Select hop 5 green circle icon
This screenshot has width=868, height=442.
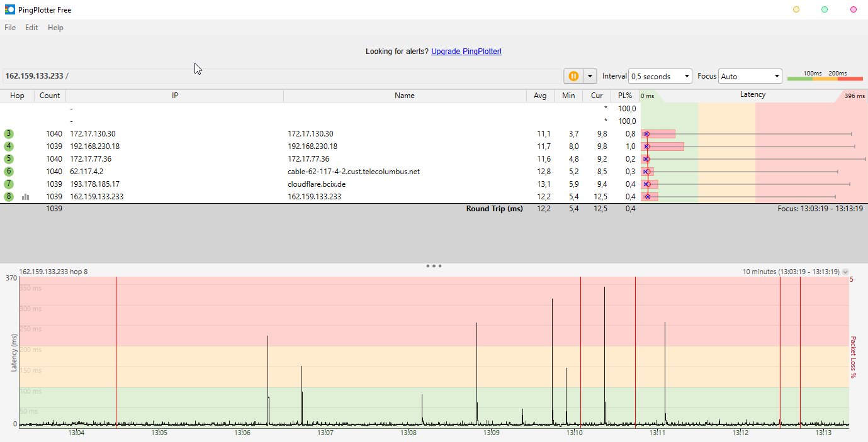(9, 159)
